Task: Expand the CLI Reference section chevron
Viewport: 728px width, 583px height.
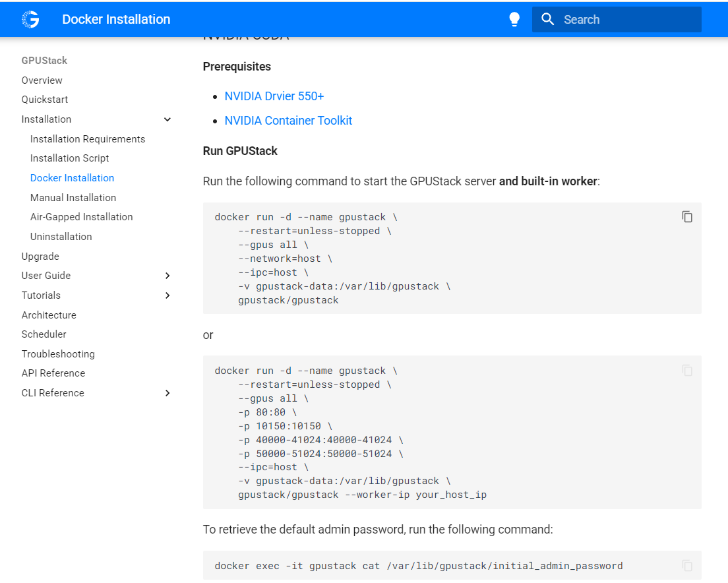Action: click(x=167, y=393)
